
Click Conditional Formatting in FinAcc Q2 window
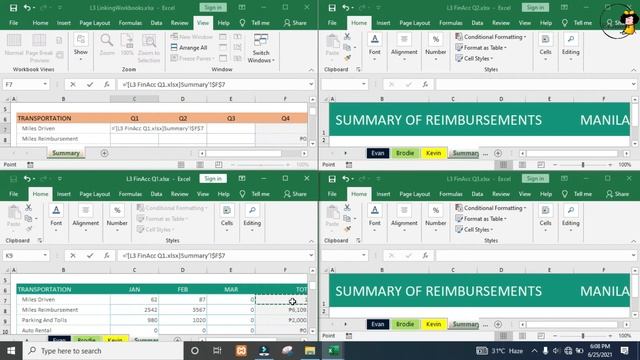(490, 37)
